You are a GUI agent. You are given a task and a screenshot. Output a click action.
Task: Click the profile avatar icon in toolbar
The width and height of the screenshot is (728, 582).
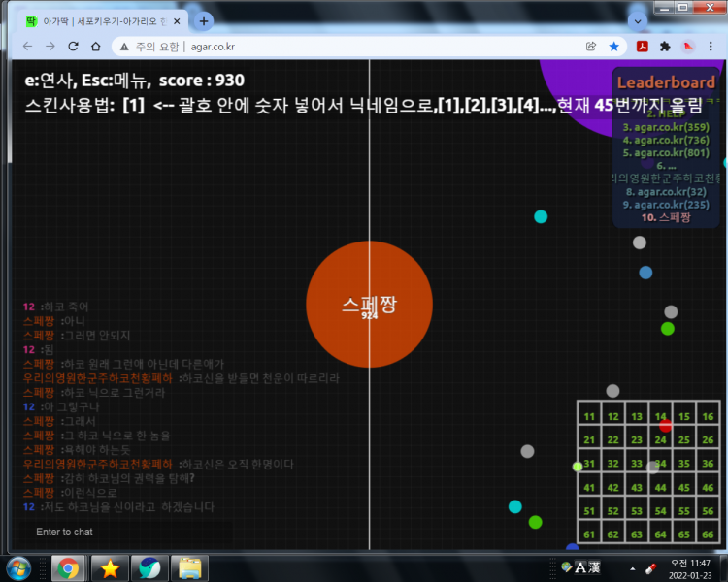[688, 47]
